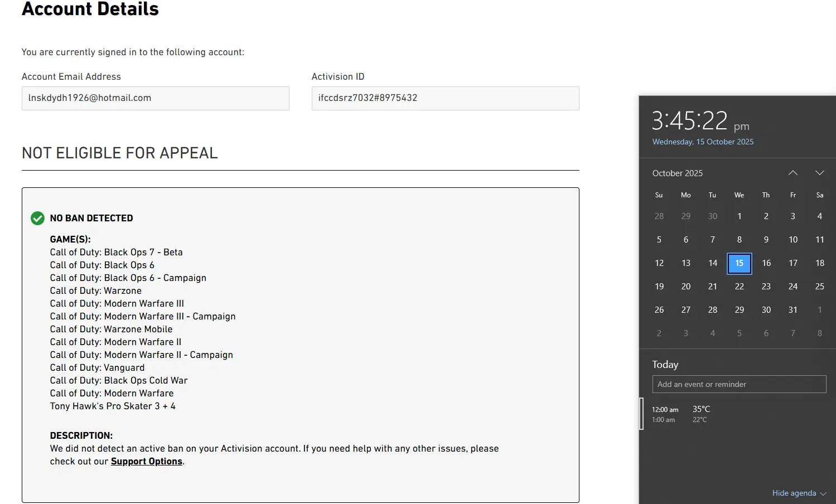
Task: Click the DESCRIPTION: label
Action: click(x=81, y=435)
